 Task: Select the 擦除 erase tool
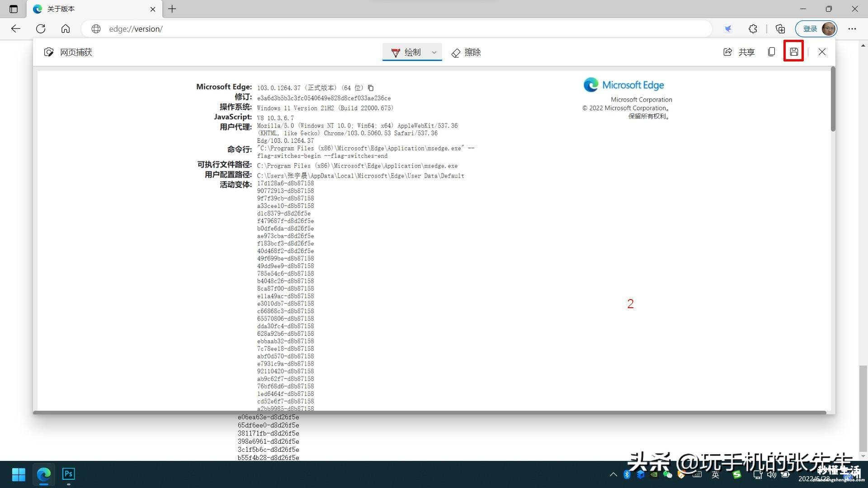(466, 52)
